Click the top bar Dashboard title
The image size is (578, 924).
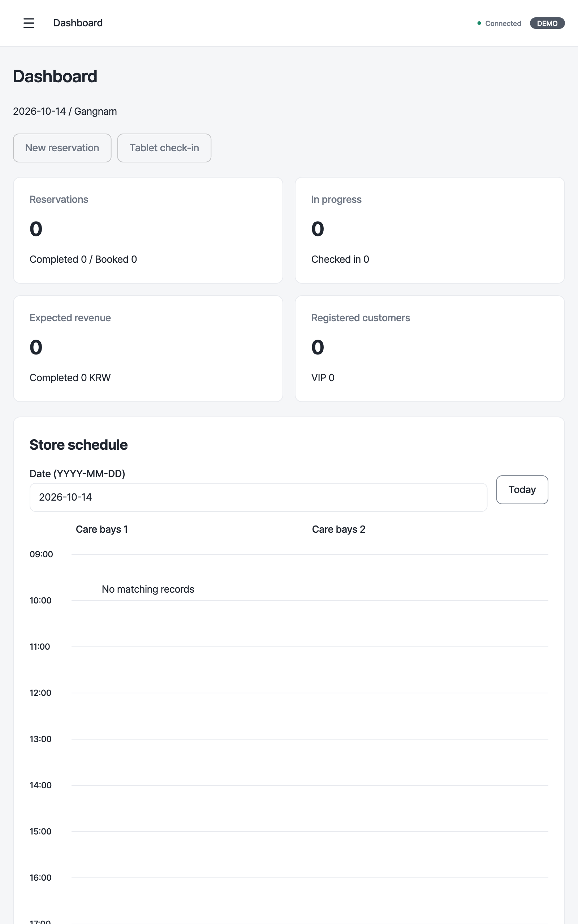coord(78,23)
